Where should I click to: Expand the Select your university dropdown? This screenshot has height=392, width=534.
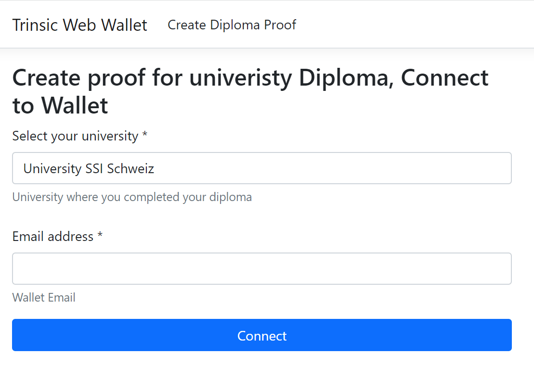point(261,168)
